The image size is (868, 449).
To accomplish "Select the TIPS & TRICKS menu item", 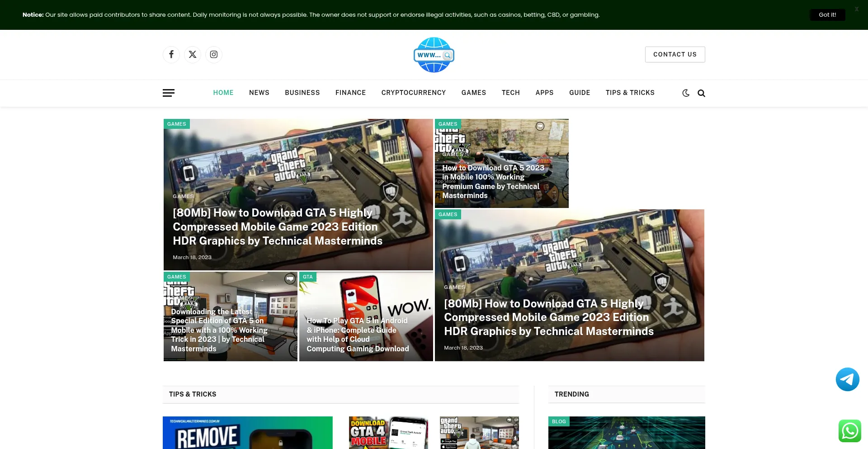I will tap(630, 93).
